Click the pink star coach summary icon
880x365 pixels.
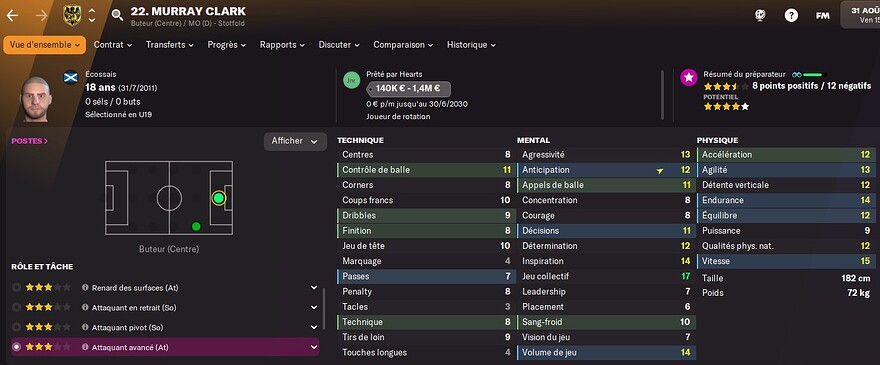(x=689, y=78)
